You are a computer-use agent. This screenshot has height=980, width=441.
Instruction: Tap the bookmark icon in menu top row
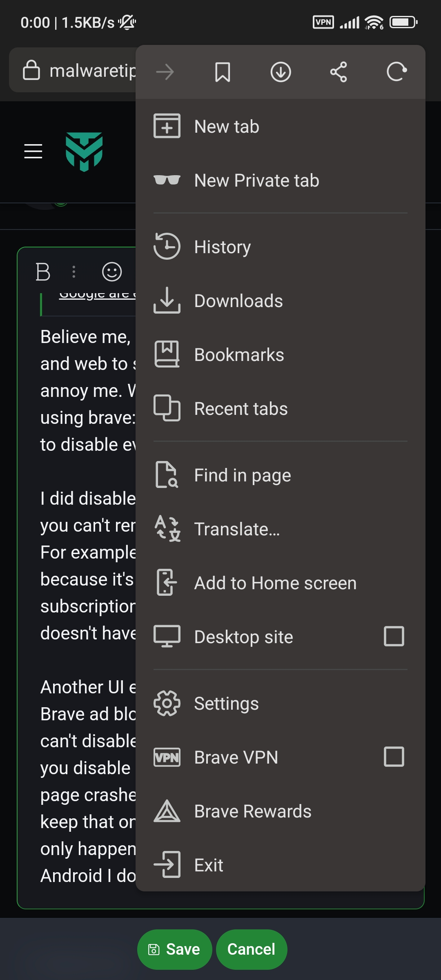(223, 72)
